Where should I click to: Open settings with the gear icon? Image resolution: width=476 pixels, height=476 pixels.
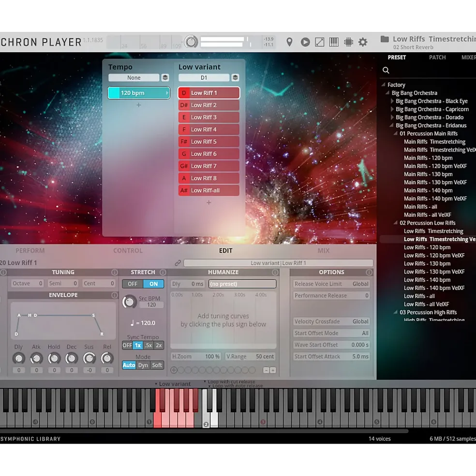pos(363,42)
